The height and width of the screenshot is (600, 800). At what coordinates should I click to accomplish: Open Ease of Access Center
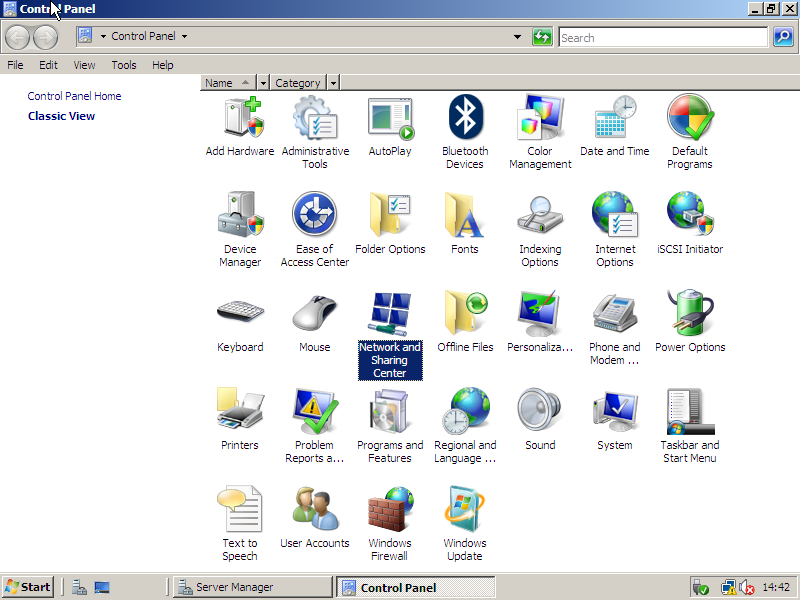pos(315,217)
